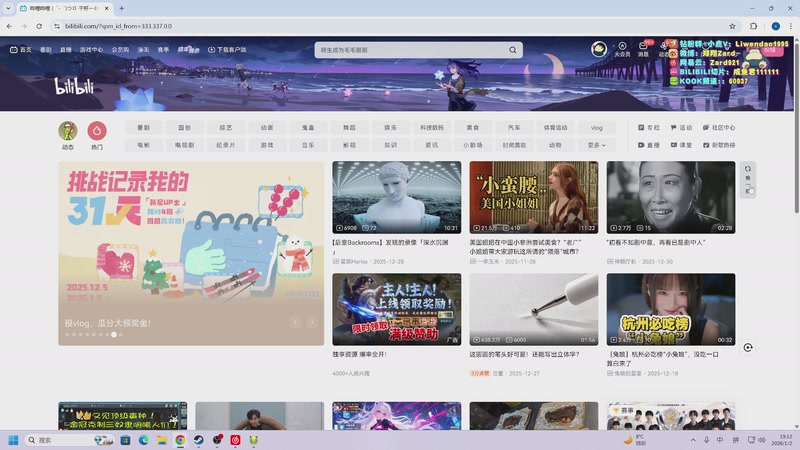Open the Windows Start menu

point(13,440)
